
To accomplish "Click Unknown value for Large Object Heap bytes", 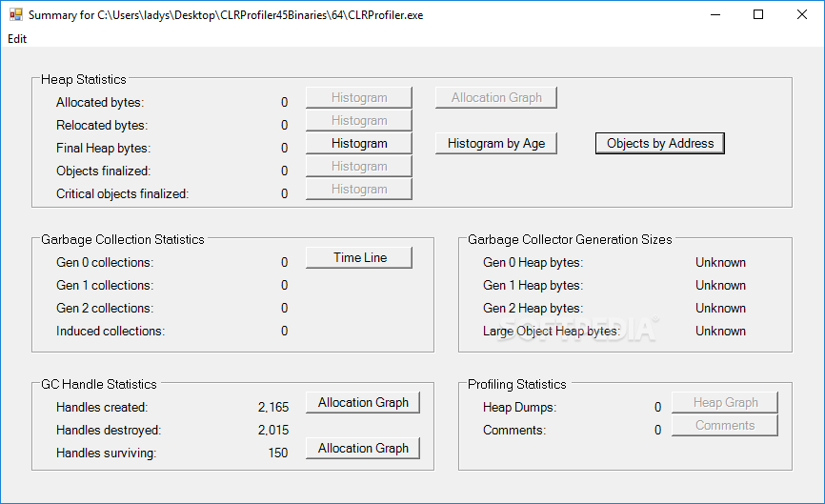I will [x=720, y=331].
